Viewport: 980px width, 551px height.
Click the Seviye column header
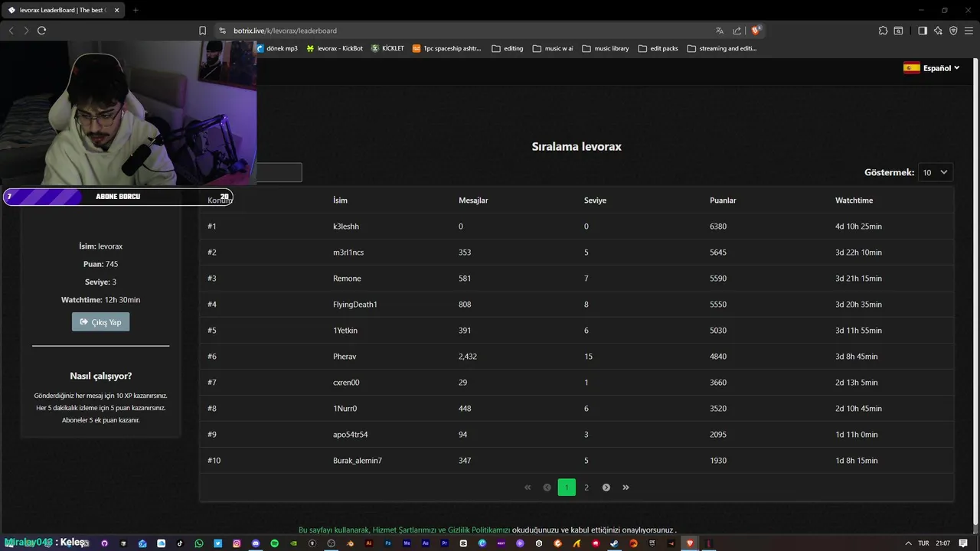tap(595, 201)
